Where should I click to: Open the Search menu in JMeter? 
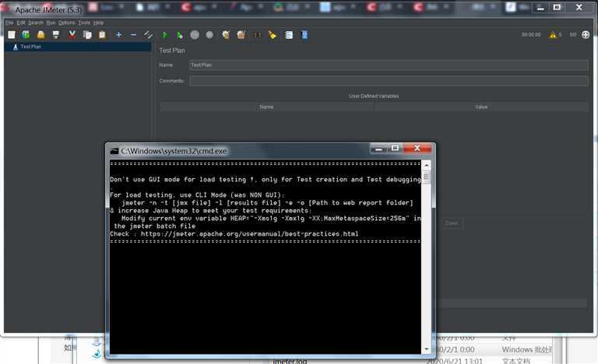click(x=36, y=23)
